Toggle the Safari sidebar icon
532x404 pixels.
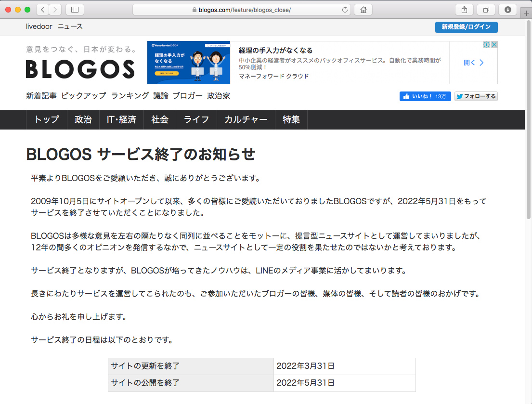(x=75, y=10)
